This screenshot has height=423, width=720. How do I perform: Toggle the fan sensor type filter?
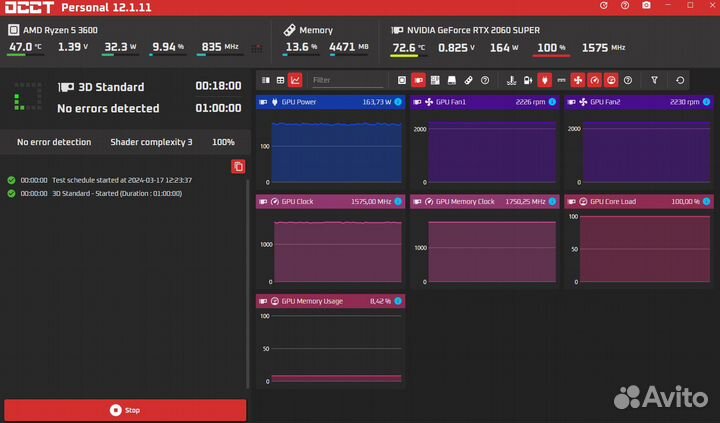click(578, 80)
